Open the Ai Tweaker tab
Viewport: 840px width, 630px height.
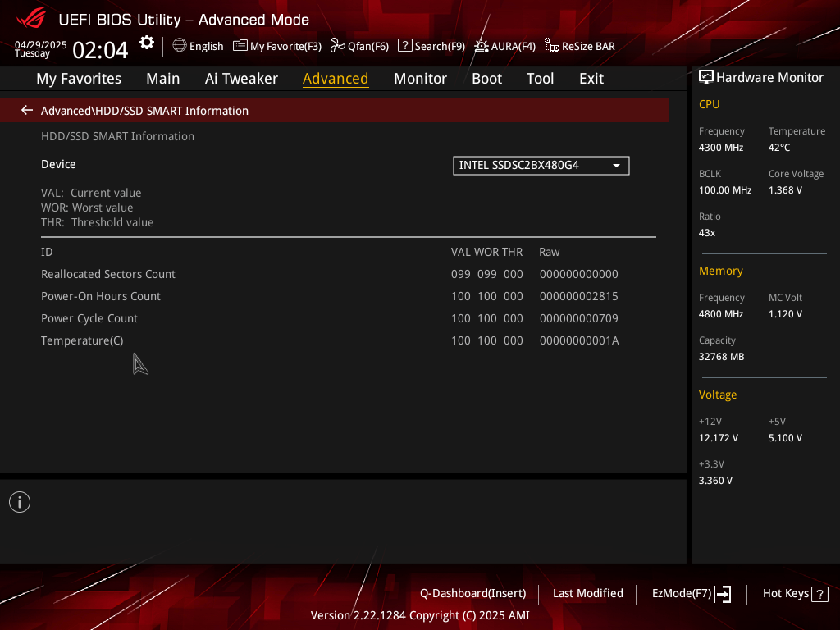[x=241, y=79]
